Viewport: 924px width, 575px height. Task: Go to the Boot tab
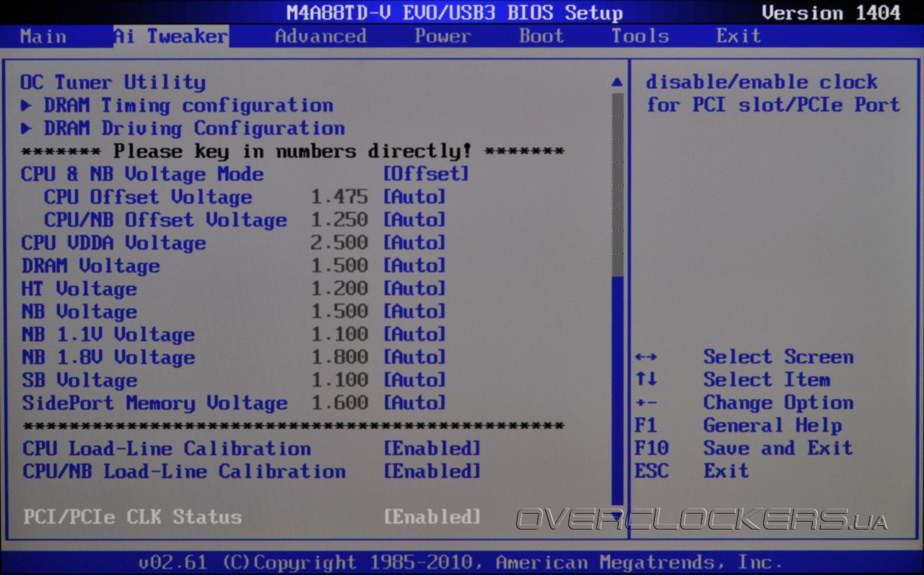pos(541,36)
